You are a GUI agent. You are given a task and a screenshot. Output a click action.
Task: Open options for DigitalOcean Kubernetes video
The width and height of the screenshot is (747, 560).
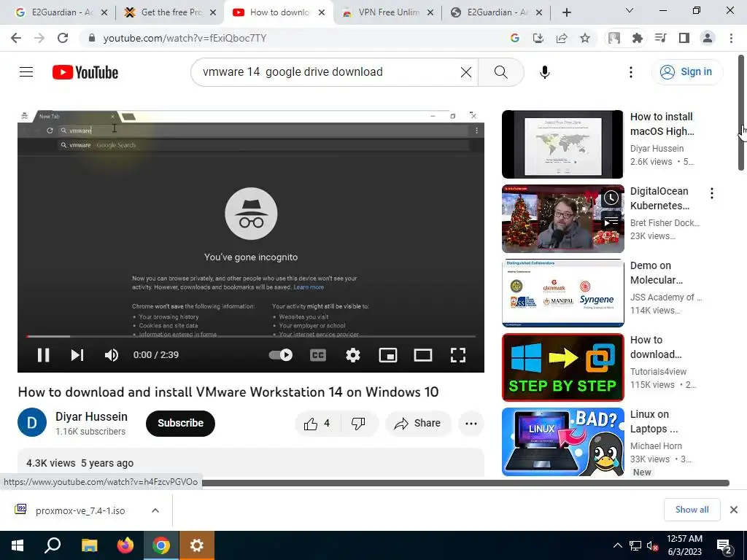712,193
